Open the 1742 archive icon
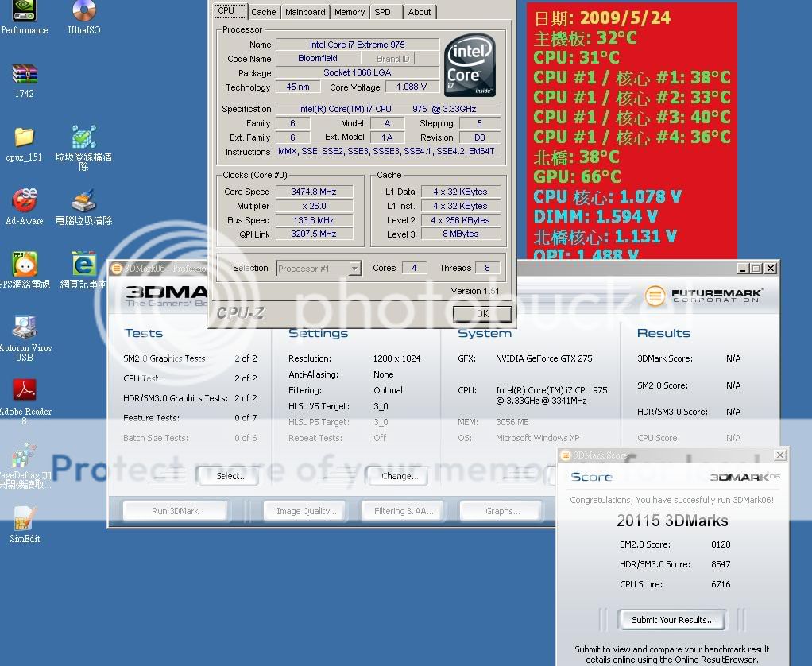812x666 pixels. coord(25,81)
